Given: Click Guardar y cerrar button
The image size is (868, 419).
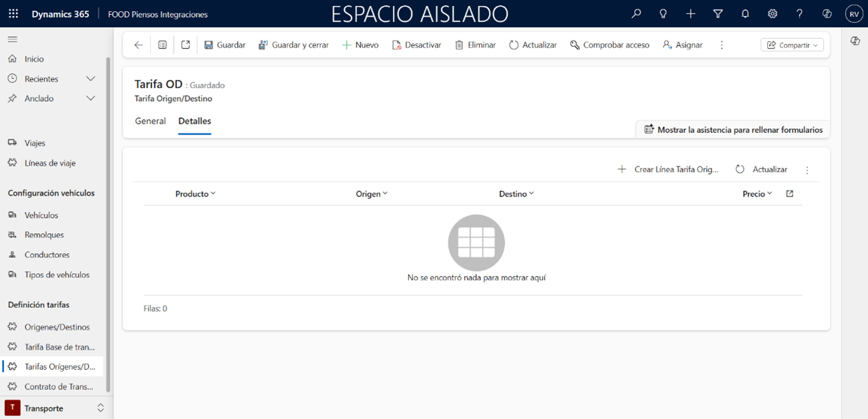Looking at the screenshot, I should pos(293,45).
